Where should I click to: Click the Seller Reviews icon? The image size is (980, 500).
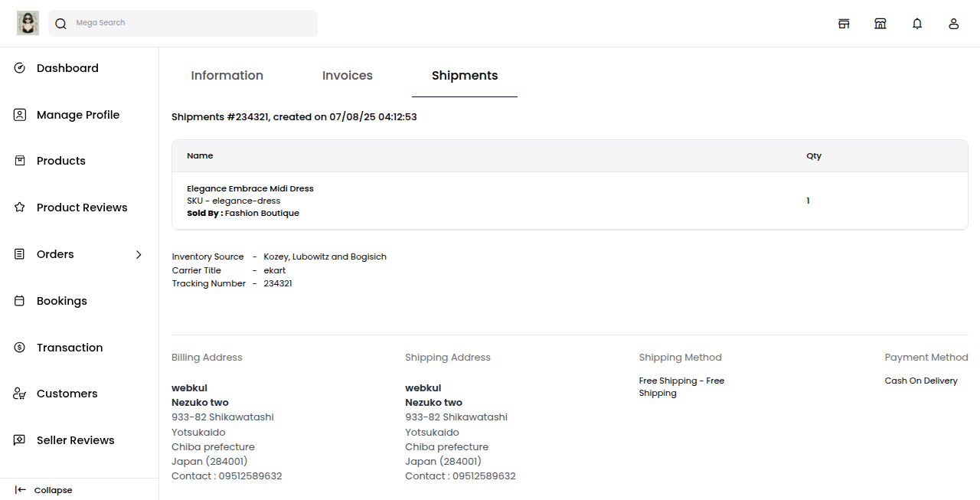click(x=20, y=440)
